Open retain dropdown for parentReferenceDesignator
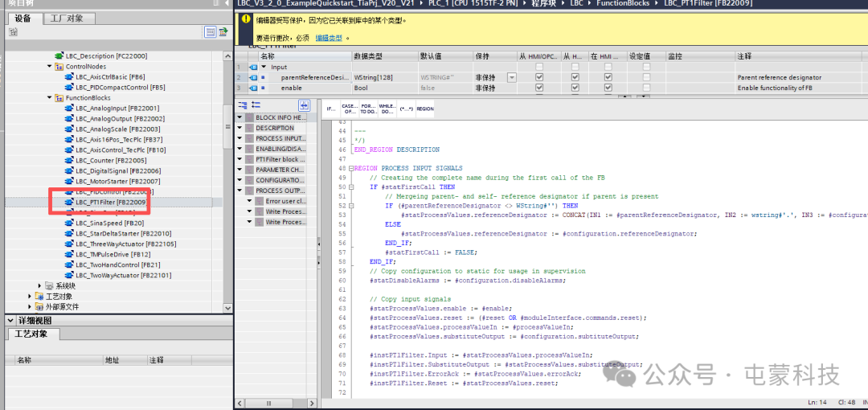Viewport: 868px width, 410px height. [x=512, y=77]
